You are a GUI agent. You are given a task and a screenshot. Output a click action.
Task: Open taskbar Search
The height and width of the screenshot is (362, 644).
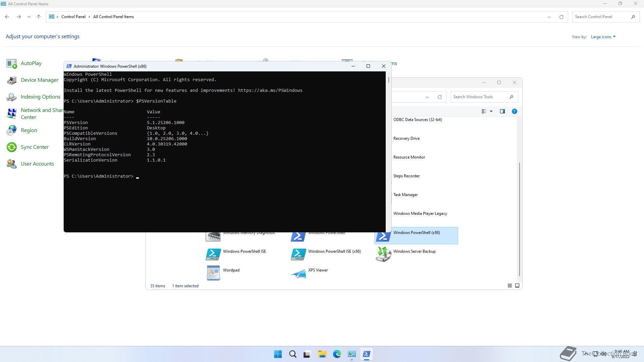292,354
